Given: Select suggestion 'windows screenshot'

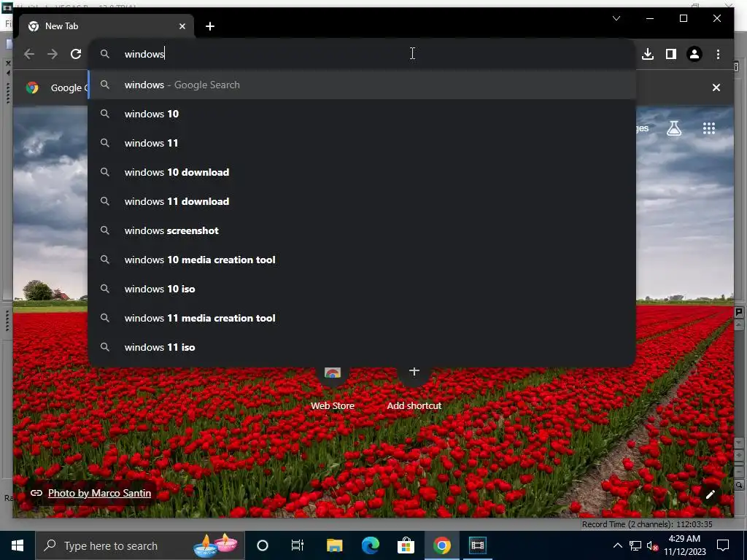Looking at the screenshot, I should 362,230.
